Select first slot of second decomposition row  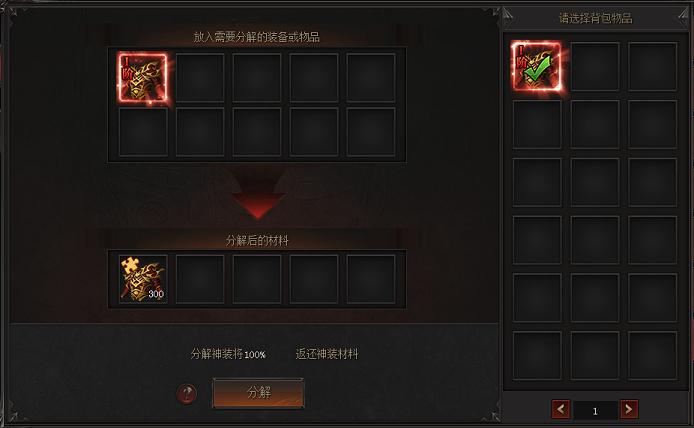[x=143, y=132]
